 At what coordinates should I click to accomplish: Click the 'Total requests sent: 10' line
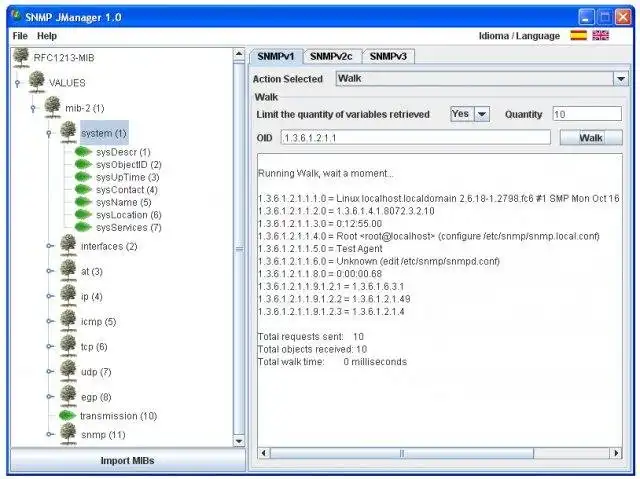311,337
